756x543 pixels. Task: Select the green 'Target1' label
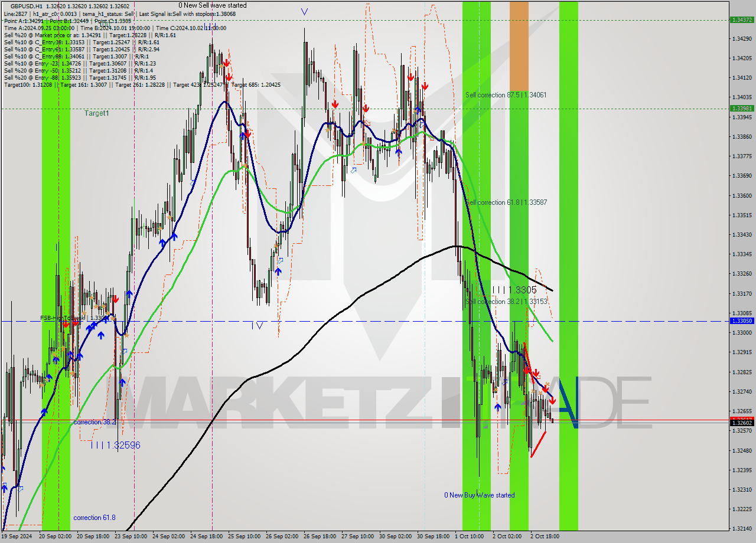[96, 113]
